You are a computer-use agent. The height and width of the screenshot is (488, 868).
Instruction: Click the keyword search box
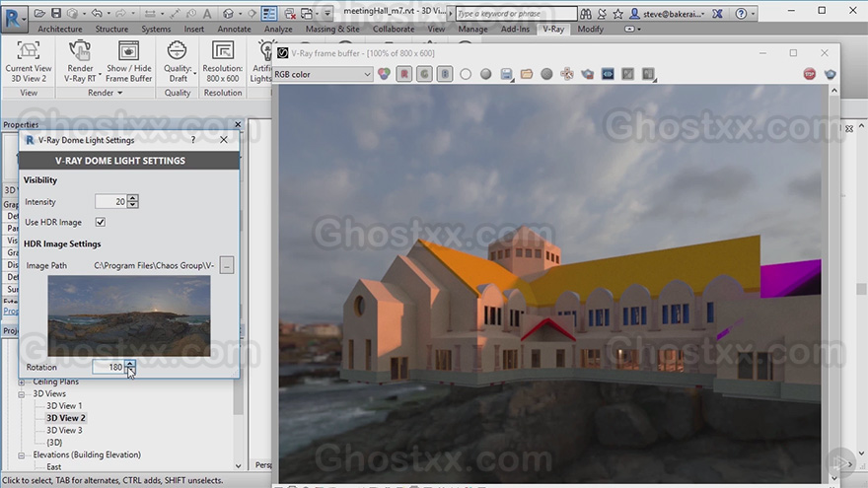[516, 13]
